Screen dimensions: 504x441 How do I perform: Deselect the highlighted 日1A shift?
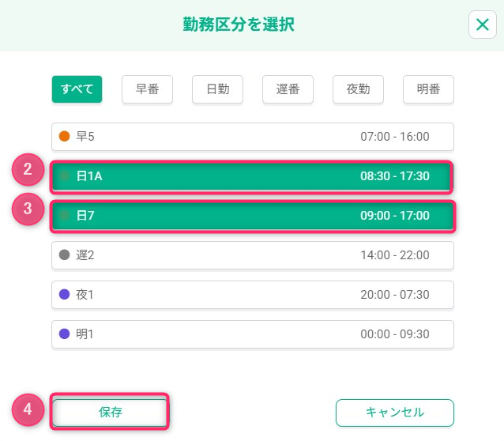(253, 176)
